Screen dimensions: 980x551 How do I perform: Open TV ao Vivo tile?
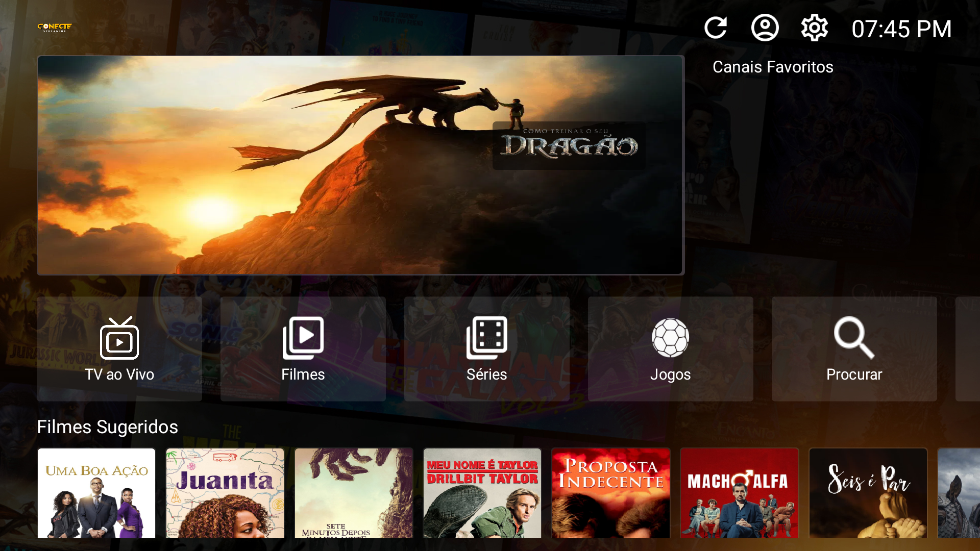[x=119, y=349]
